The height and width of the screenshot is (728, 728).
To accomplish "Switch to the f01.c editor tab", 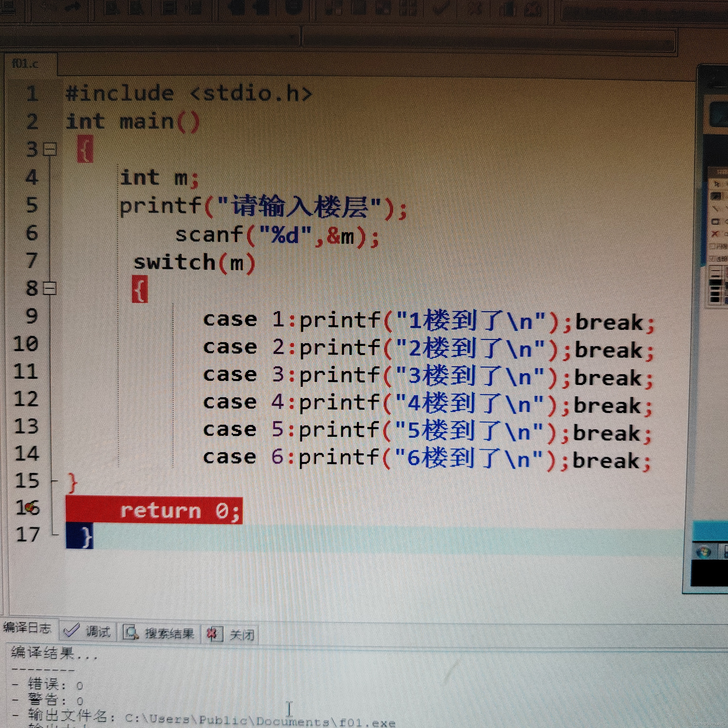I will click(26, 63).
